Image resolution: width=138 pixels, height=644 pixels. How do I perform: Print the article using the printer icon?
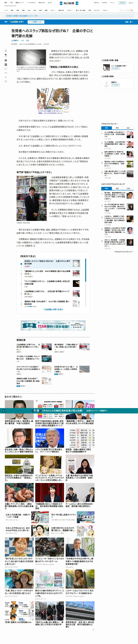[x=6, y=81]
